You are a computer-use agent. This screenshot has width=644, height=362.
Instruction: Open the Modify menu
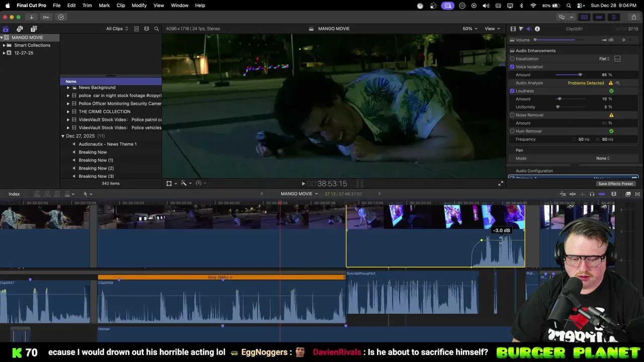pyautogui.click(x=139, y=6)
